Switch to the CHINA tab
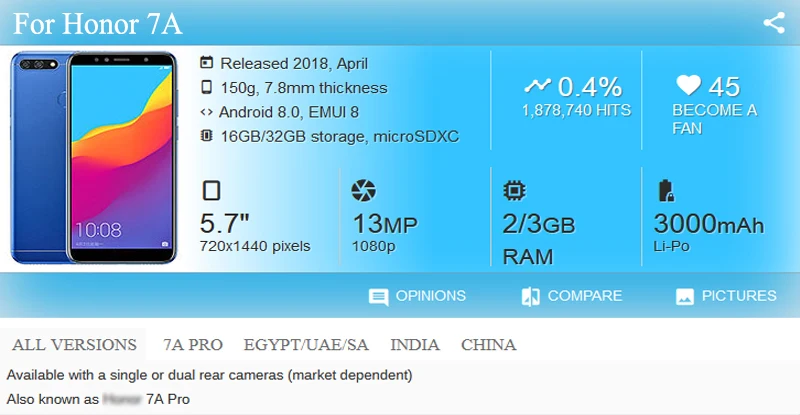800x415 pixels. [x=488, y=345]
